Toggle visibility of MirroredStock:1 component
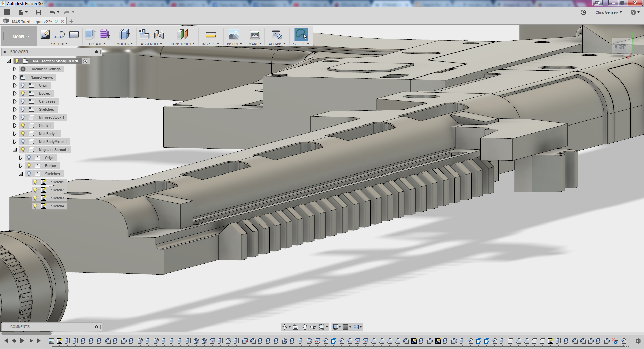 (x=23, y=117)
